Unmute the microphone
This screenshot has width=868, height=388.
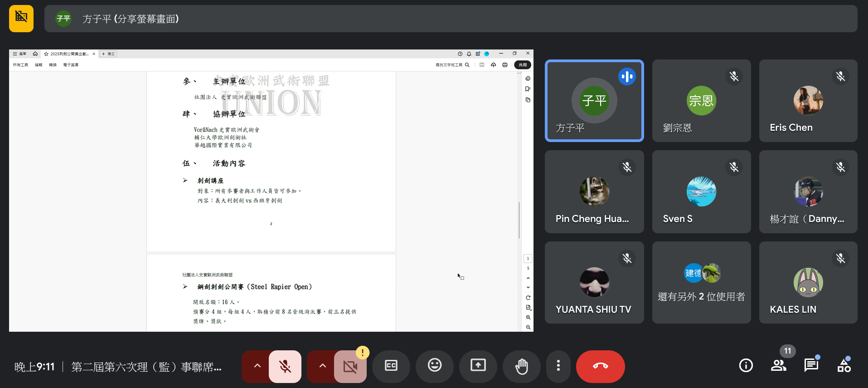(285, 366)
